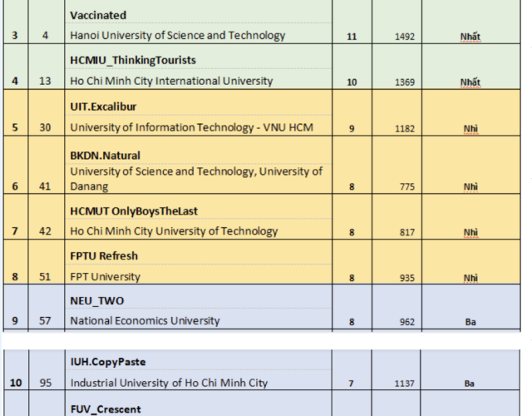Viewport: 532px width, 416px height.
Task: Click team name 'HCMUT OnlyBoysTheLast'
Action: (x=134, y=210)
